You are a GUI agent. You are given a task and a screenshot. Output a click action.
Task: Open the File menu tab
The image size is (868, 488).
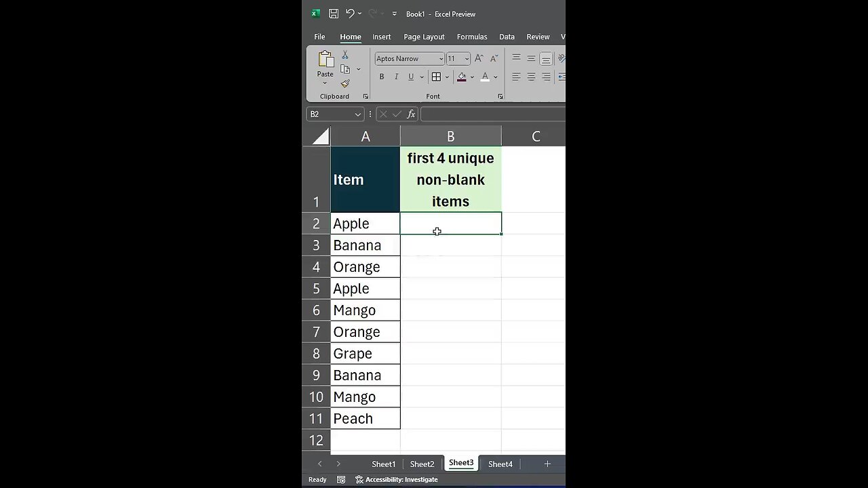319,37
